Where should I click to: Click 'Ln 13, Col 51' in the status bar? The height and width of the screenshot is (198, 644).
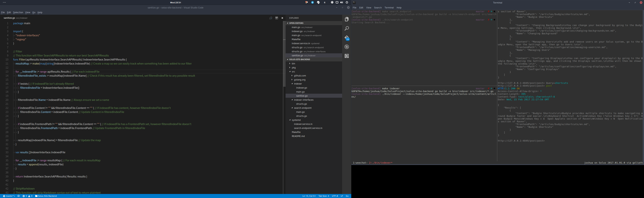coord(309,196)
